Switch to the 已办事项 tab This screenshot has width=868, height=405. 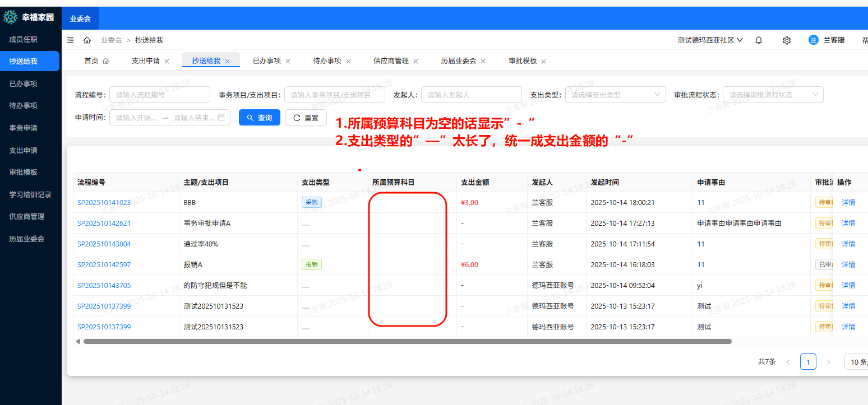266,60
